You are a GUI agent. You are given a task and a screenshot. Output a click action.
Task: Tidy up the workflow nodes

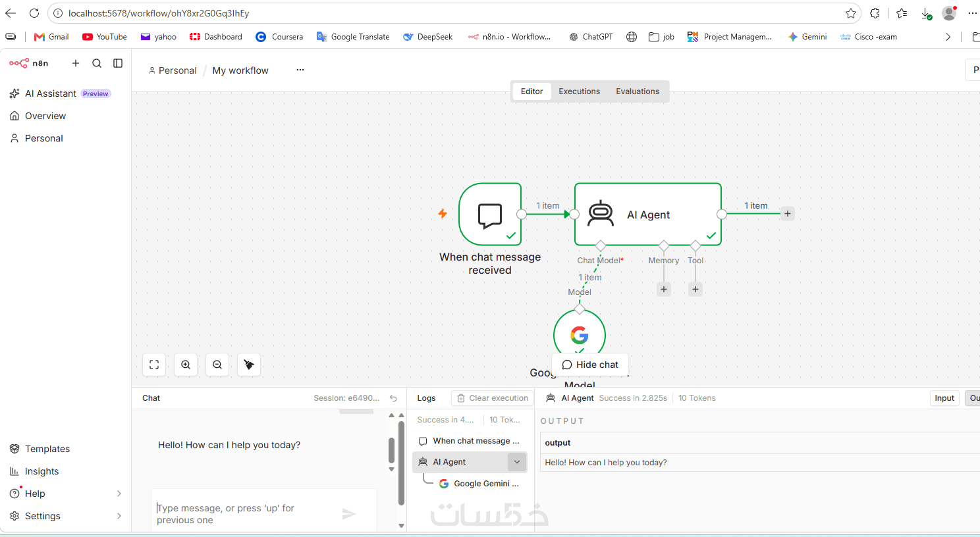click(249, 365)
